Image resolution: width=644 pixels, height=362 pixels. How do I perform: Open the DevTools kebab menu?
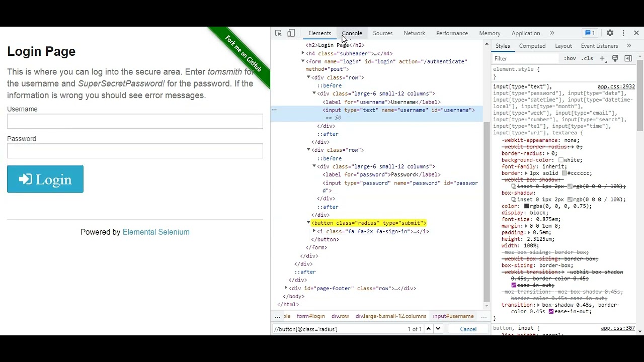pyautogui.click(x=623, y=33)
